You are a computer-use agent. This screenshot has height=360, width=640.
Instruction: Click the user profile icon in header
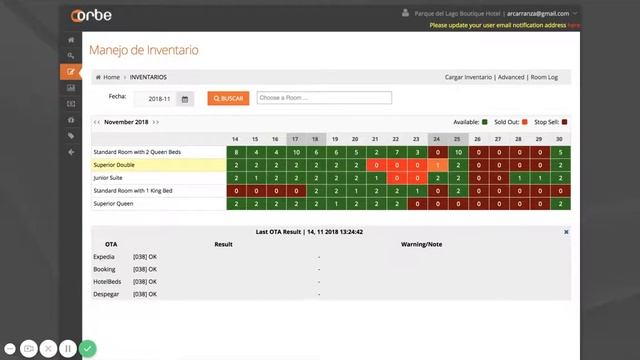point(405,13)
